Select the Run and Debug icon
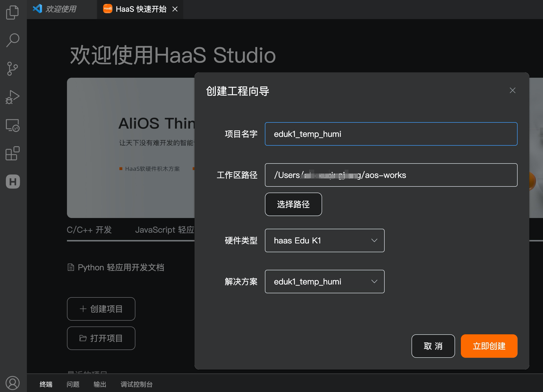543x392 pixels. [12, 97]
